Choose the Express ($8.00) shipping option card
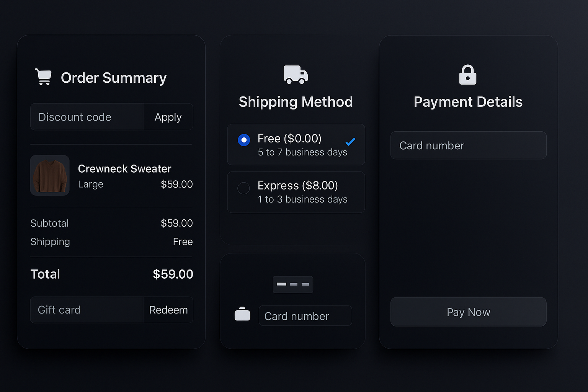Image resolution: width=588 pixels, height=392 pixels. (x=302, y=192)
